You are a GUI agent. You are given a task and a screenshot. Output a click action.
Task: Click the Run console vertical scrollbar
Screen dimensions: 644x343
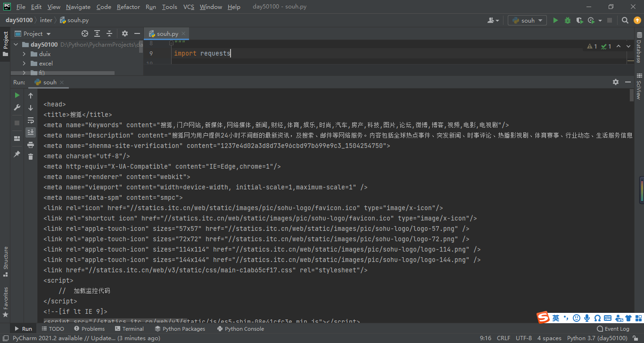632,96
